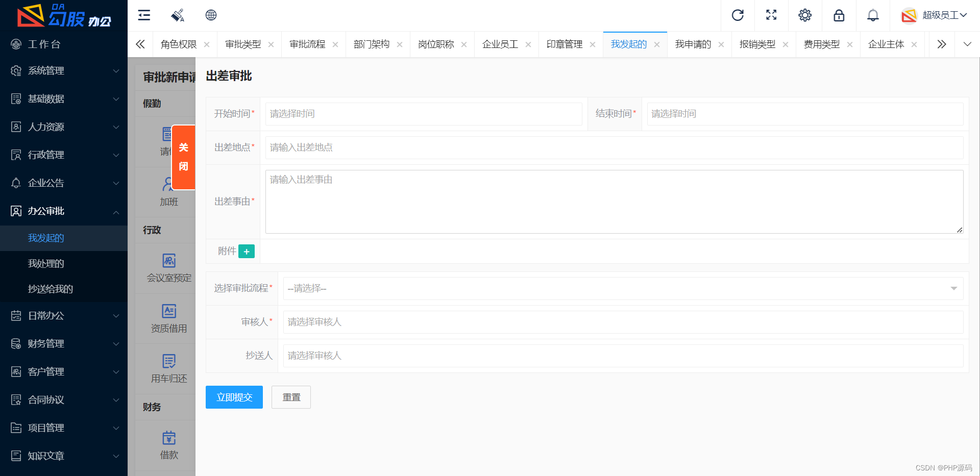Screen dimensions: 980x476
Task: Switch to the 岗位职称 tab
Action: pyautogui.click(x=436, y=44)
